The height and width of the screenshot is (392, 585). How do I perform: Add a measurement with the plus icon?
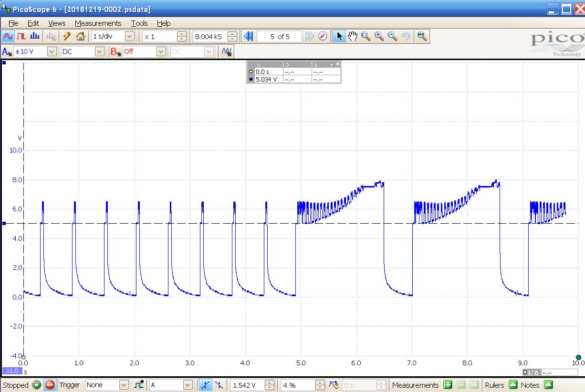[448, 385]
